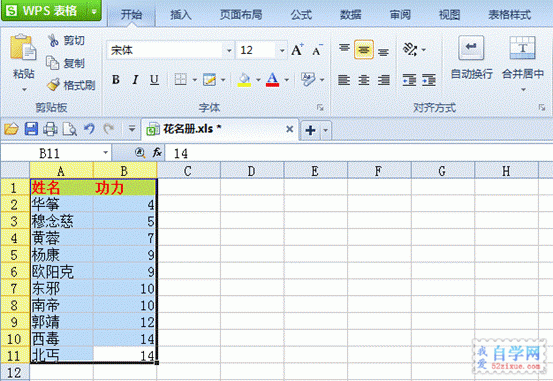553x381 pixels.
Task: Open the 开始 ribbon tab
Action: coord(131,15)
